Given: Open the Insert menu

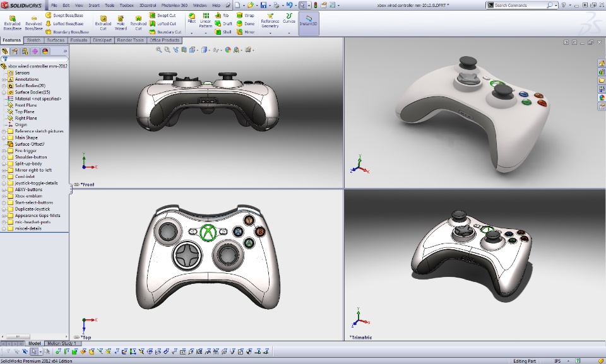Looking at the screenshot, I should 94,6.
